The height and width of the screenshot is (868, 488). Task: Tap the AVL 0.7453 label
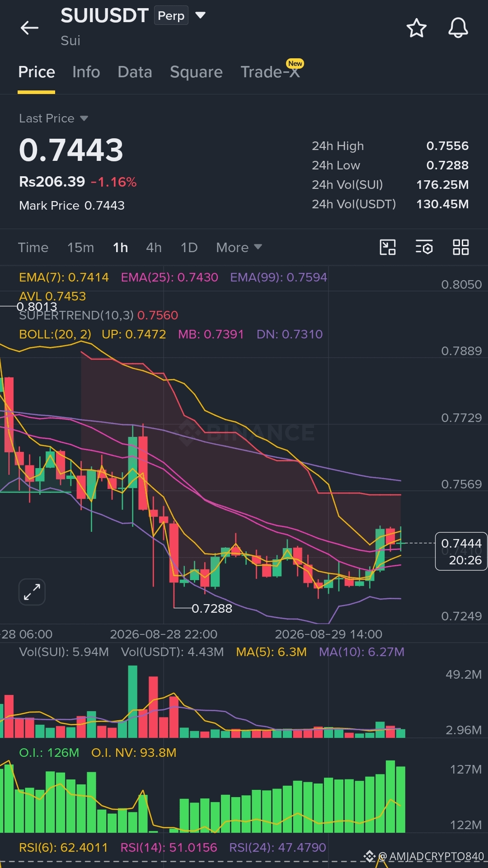pyautogui.click(x=52, y=296)
